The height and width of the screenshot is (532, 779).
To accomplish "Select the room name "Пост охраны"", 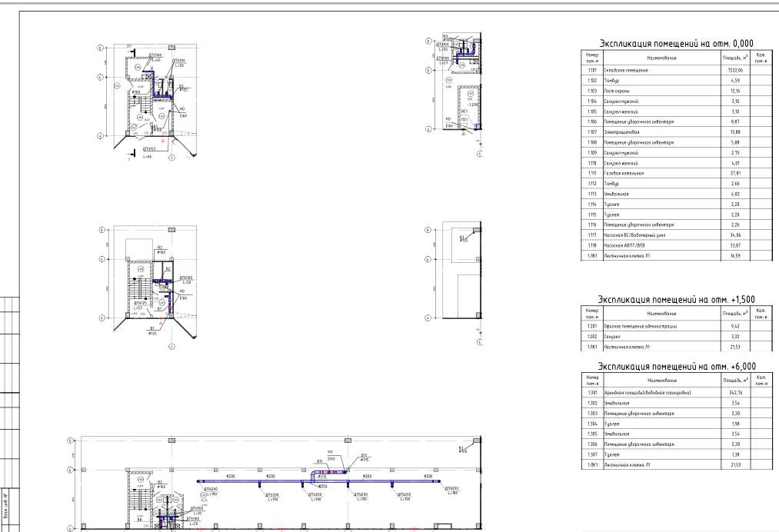I will [617, 91].
